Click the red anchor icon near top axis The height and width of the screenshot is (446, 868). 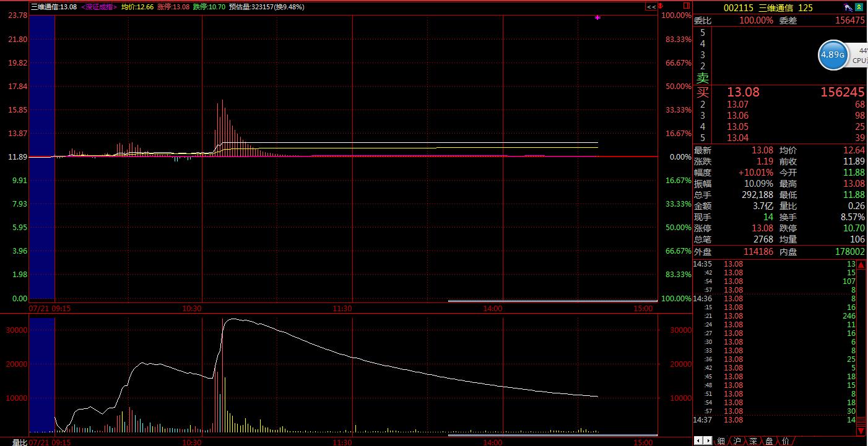(x=660, y=6)
